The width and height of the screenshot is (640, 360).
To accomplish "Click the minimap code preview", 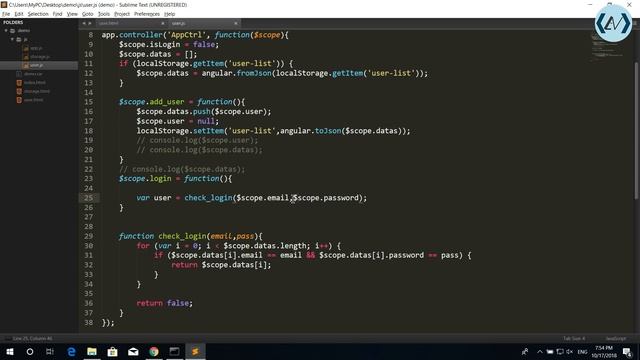I will pos(607,47).
